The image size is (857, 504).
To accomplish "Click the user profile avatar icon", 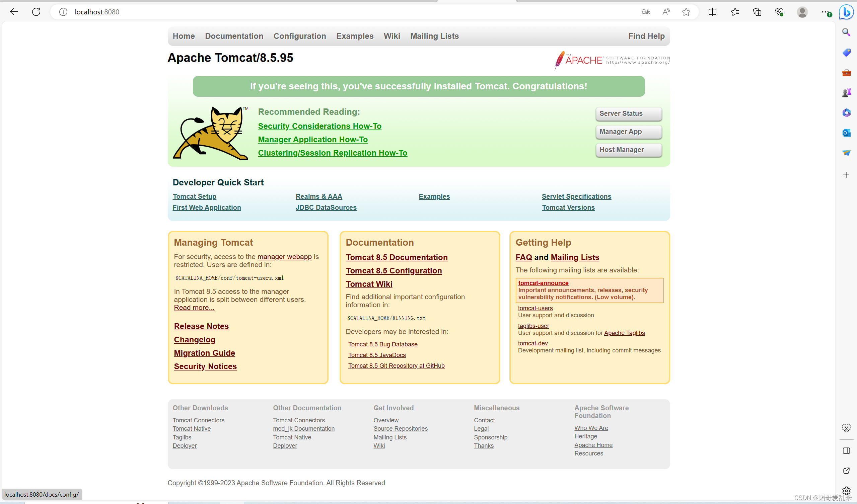I will click(802, 12).
